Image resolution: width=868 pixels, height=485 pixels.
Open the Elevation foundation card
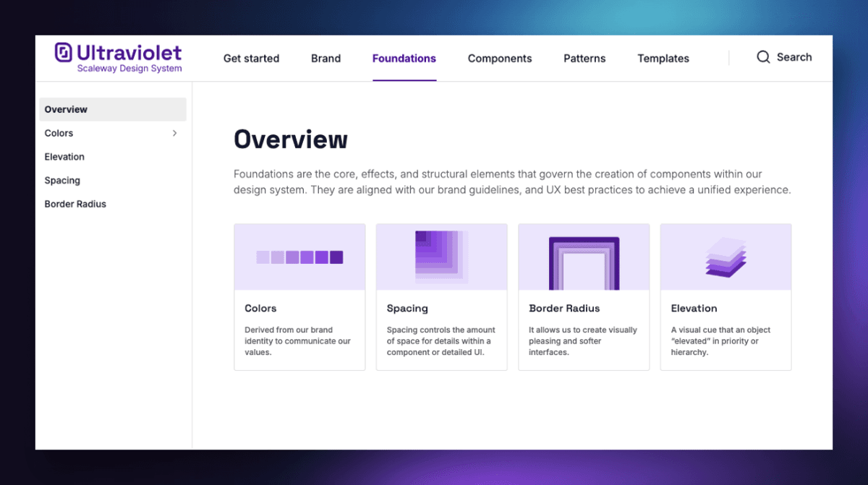(x=726, y=296)
